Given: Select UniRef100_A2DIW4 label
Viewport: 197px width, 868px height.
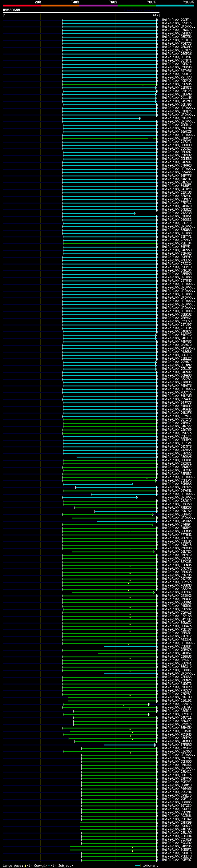Looking at the screenshot, I should click(x=176, y=243).
